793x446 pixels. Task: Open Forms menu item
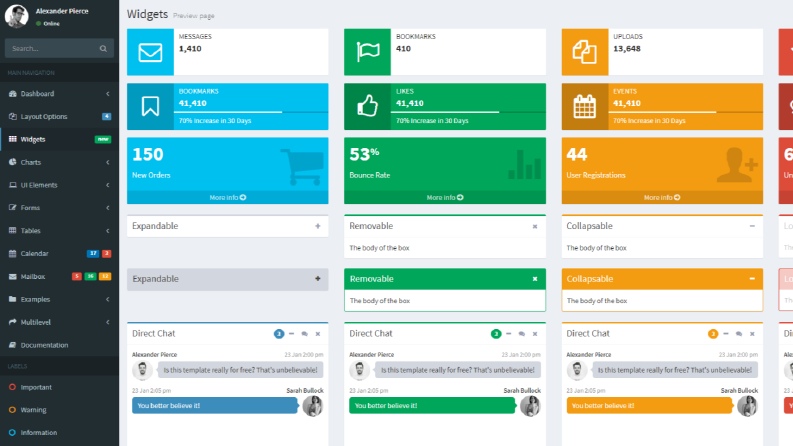click(60, 208)
